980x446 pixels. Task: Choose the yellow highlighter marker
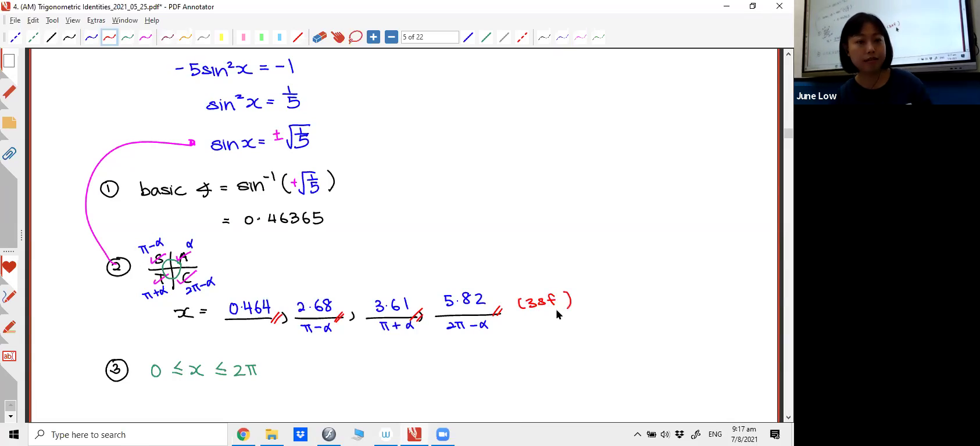point(221,37)
